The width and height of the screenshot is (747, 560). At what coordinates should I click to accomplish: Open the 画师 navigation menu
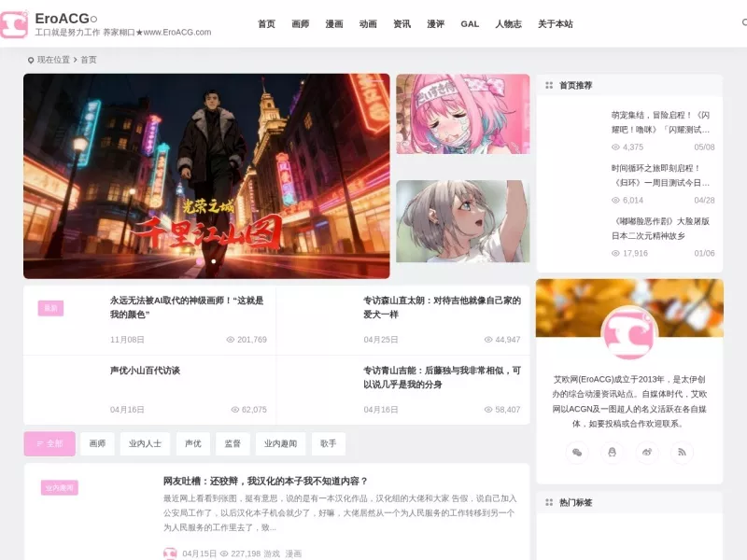[300, 24]
